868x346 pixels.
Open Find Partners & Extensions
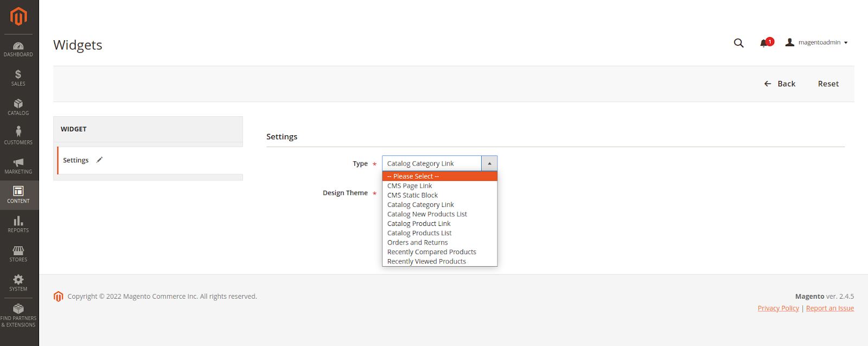tap(18, 316)
